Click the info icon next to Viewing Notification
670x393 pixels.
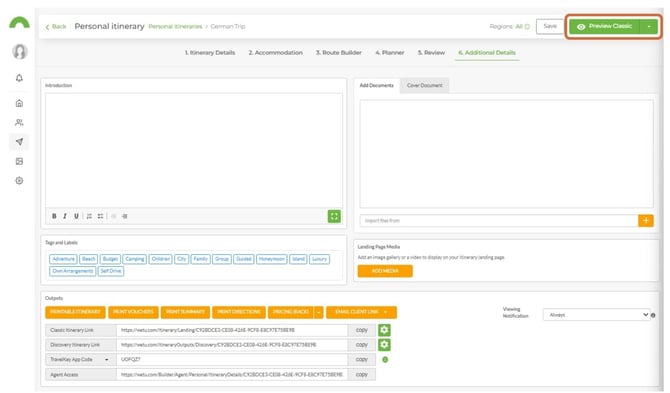coord(653,315)
